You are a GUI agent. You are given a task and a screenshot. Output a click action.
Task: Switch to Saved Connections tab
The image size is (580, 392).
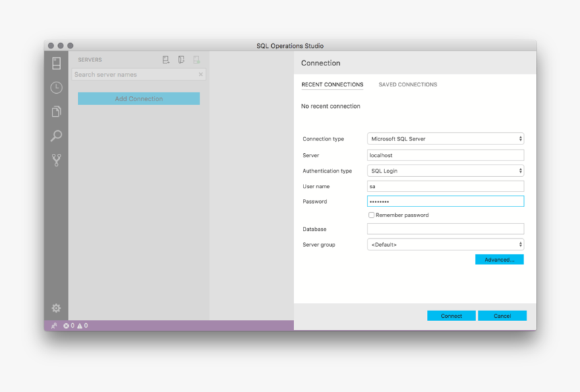[407, 85]
